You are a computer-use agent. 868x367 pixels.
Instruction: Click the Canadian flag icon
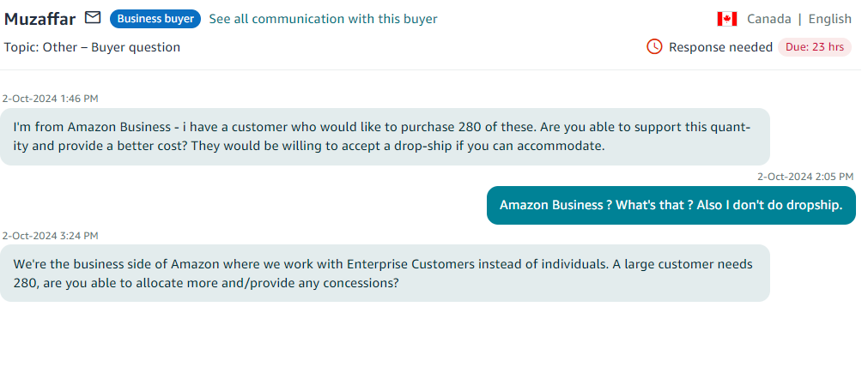pyautogui.click(x=727, y=19)
